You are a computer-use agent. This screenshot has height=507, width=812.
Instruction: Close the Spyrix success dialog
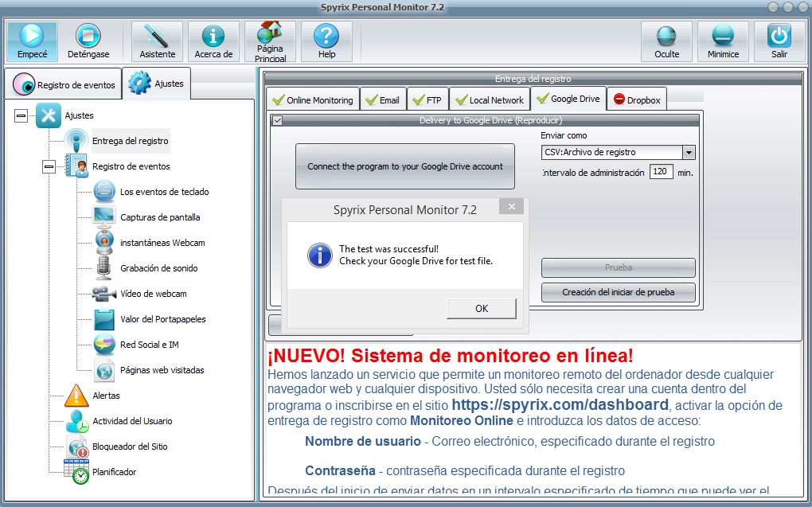pyautogui.click(x=512, y=207)
